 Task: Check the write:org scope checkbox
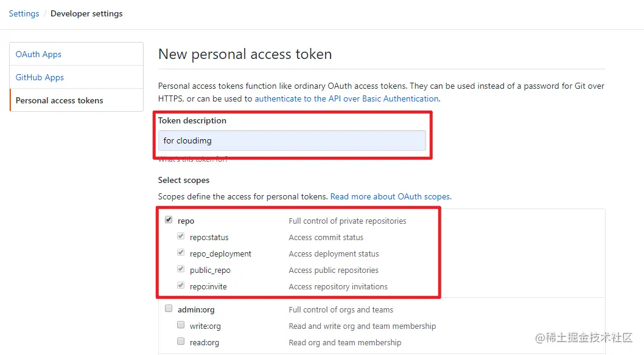pyautogui.click(x=181, y=325)
